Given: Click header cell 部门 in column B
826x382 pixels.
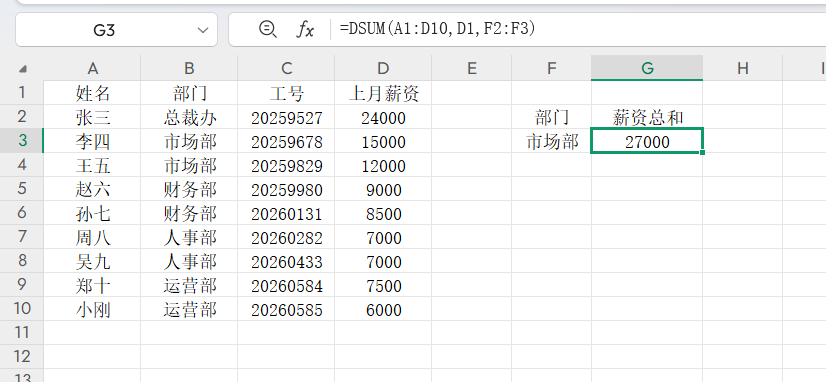Looking at the screenshot, I should (x=189, y=94).
